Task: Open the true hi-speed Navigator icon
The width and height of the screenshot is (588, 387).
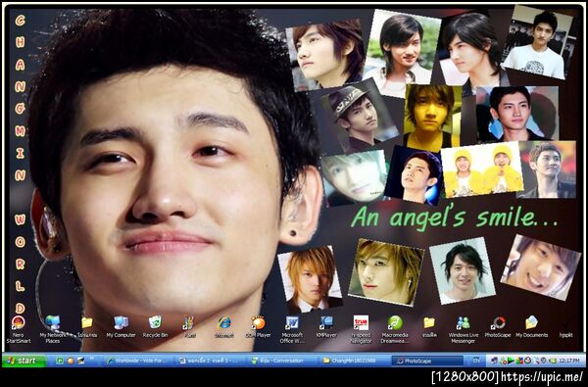Action: [x=361, y=329]
